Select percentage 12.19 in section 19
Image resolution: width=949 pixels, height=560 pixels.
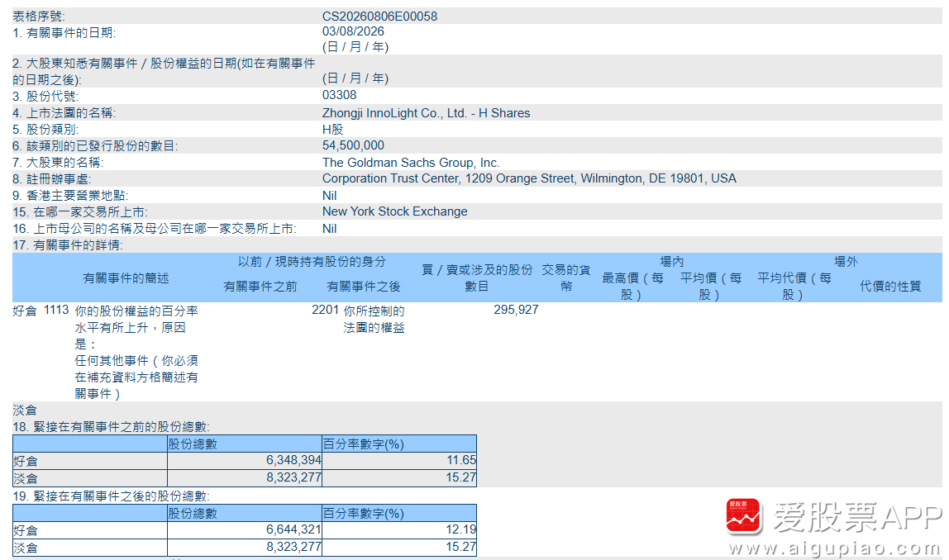click(461, 529)
